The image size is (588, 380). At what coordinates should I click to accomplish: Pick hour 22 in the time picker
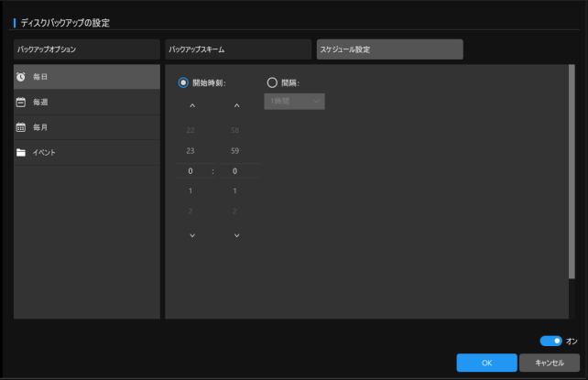tap(191, 130)
